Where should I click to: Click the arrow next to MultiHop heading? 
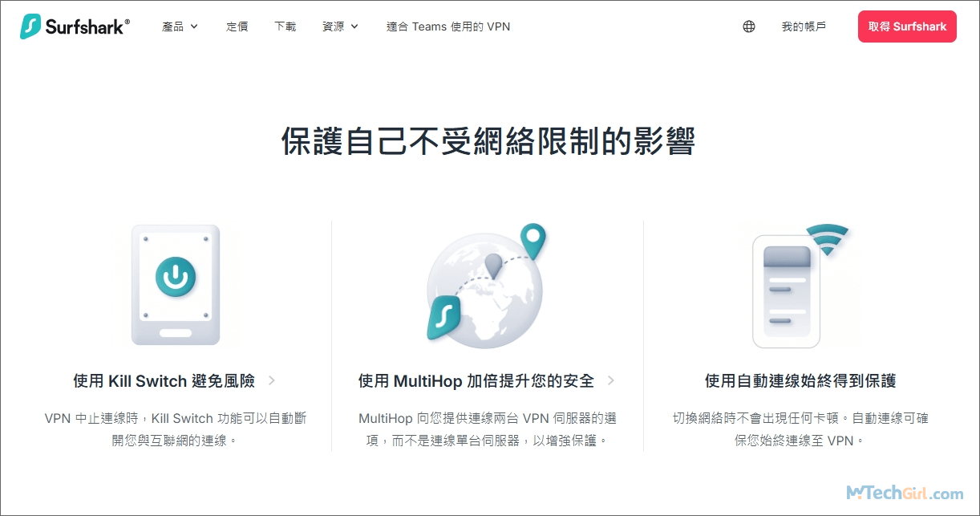[x=611, y=380]
